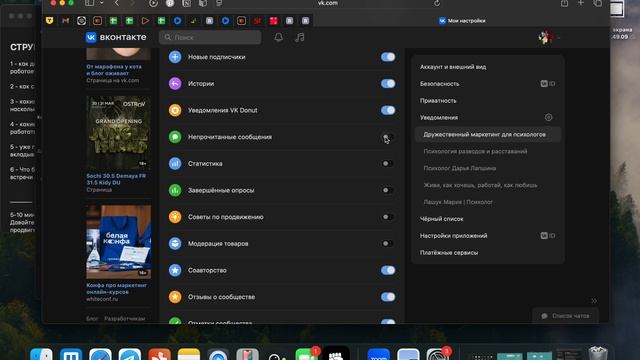Select Психология разводов и расставаний community

coord(476,151)
